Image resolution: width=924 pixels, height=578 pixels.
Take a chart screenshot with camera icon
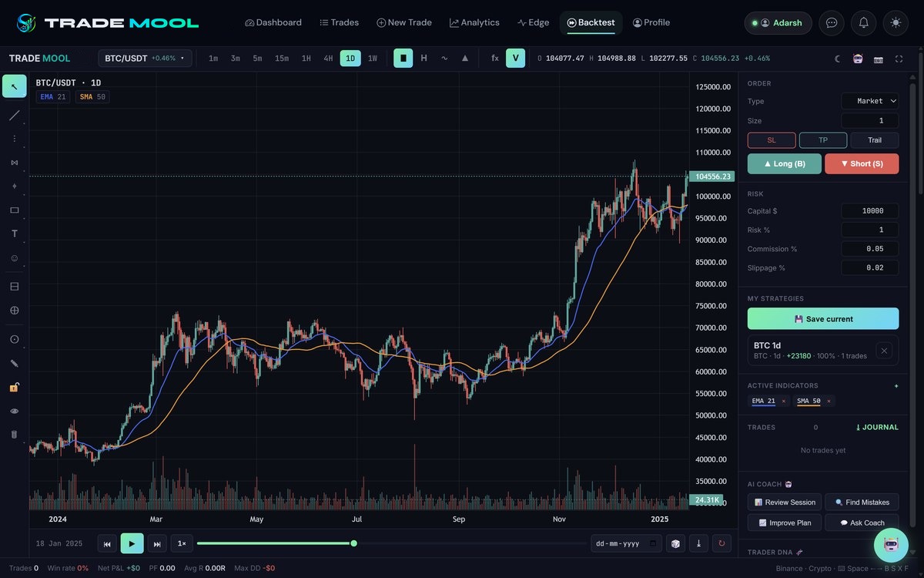click(x=879, y=59)
